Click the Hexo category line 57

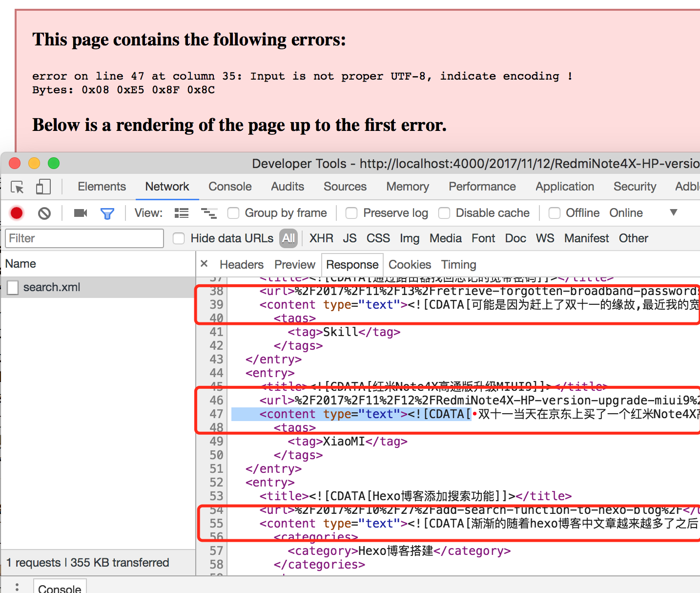click(x=399, y=551)
